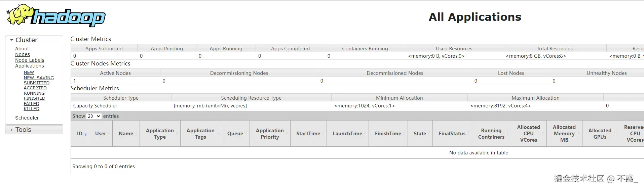Click the Decommissioned Nodes count 0

tap(322, 81)
